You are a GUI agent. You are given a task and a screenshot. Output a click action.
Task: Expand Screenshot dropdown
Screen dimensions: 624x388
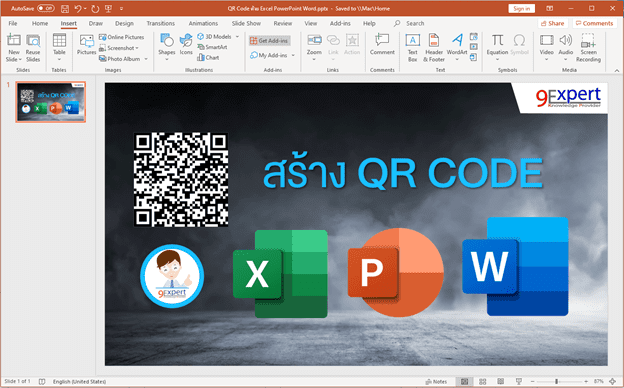(137, 48)
